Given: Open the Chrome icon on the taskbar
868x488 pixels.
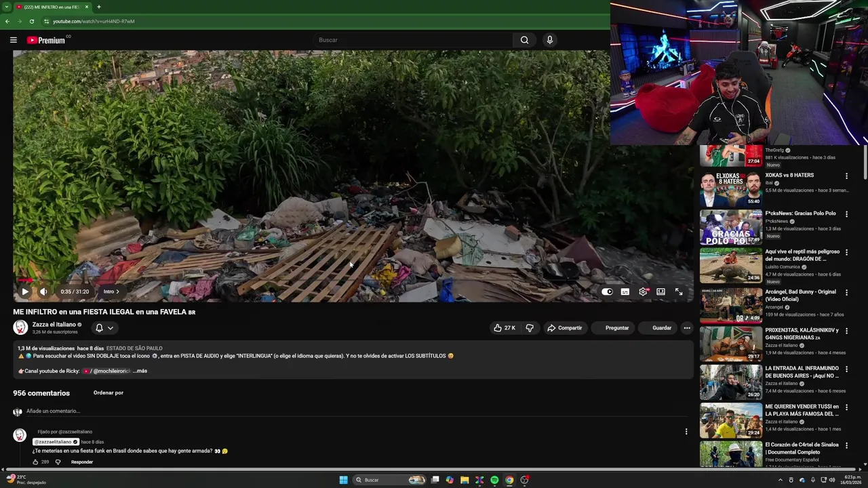Looking at the screenshot, I should pos(509,480).
